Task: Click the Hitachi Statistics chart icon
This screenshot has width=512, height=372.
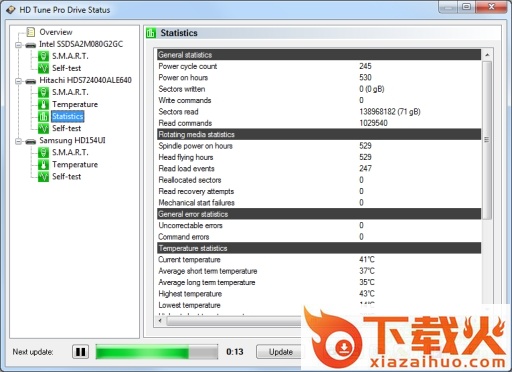Action: [43, 116]
